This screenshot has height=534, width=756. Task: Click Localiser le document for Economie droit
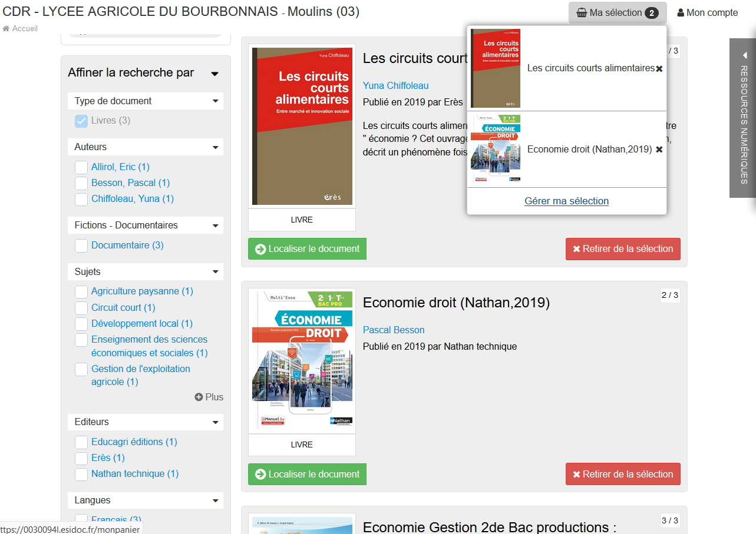pos(307,475)
